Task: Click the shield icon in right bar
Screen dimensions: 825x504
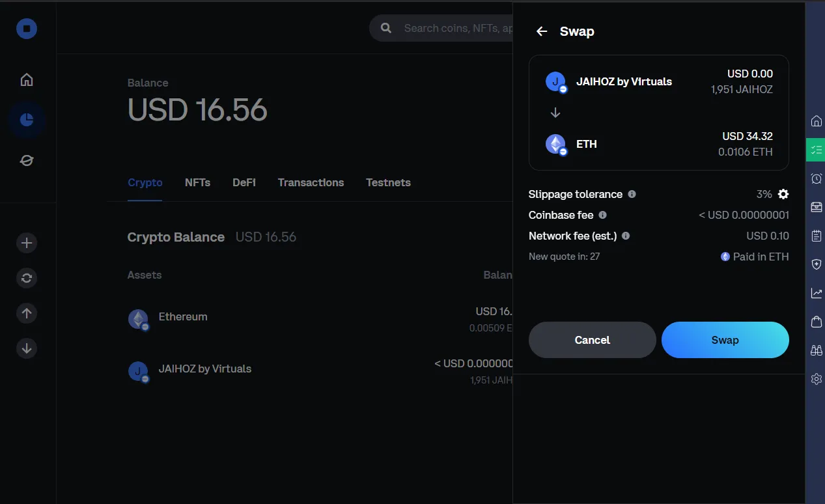Action: 816,264
